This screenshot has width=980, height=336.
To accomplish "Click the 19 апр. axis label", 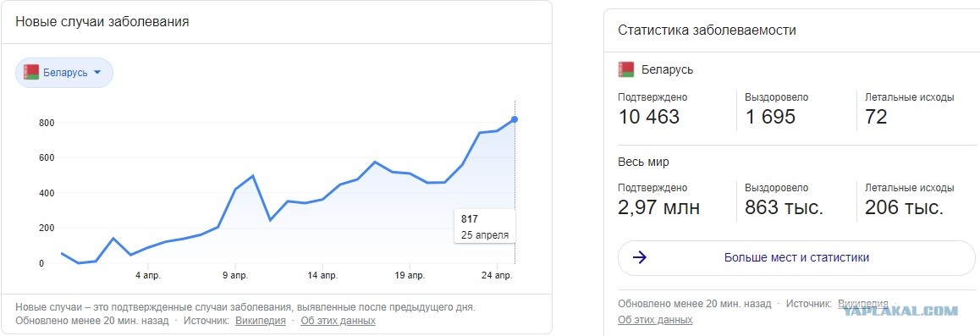I will [x=410, y=275].
